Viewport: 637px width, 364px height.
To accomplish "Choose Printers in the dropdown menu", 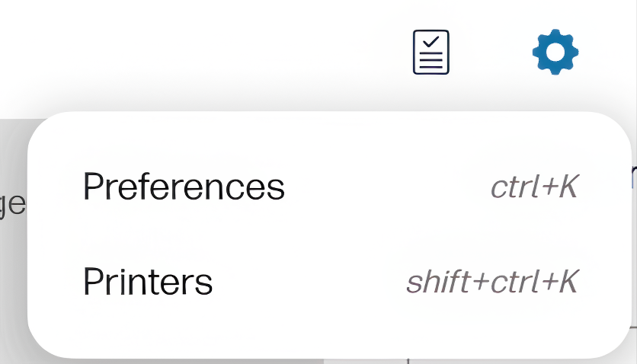I will pyautogui.click(x=148, y=282).
